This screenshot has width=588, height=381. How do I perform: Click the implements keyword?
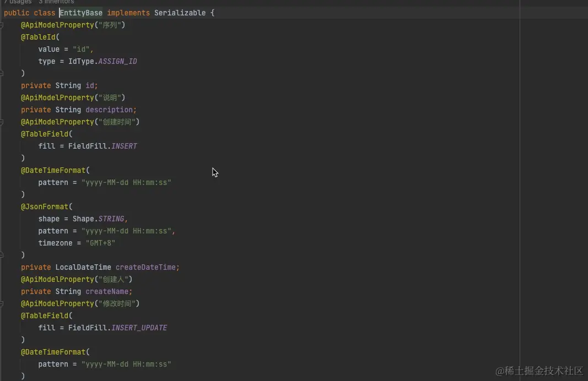click(x=128, y=13)
